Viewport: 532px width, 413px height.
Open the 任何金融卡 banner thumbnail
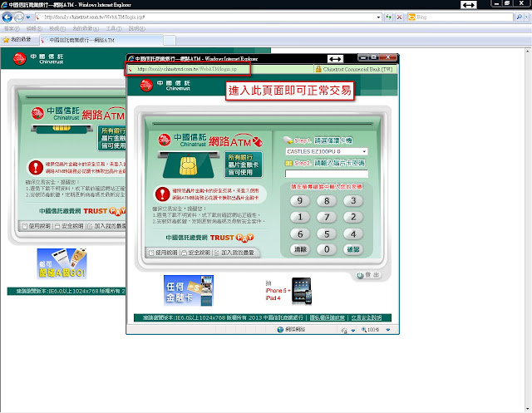[189, 291]
